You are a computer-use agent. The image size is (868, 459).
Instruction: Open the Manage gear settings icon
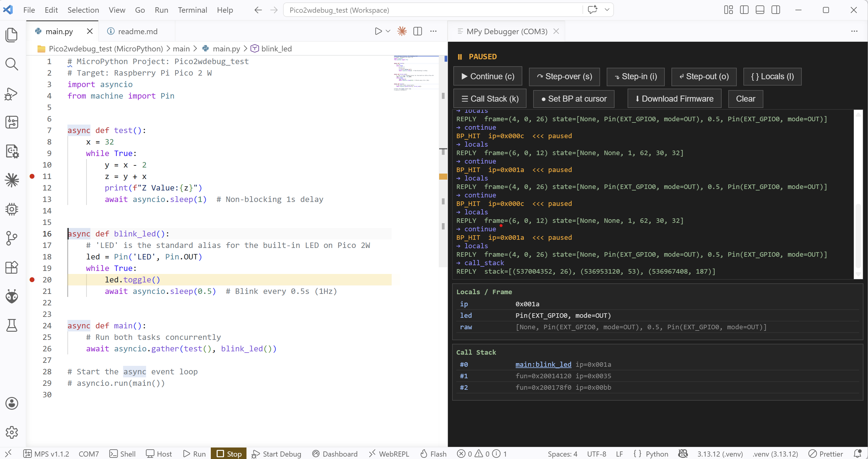(12, 432)
